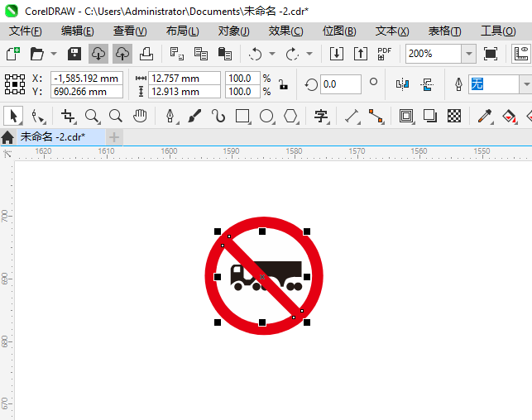The height and width of the screenshot is (420, 532).
Task: Open the 查看(V) menu
Action: point(130,31)
